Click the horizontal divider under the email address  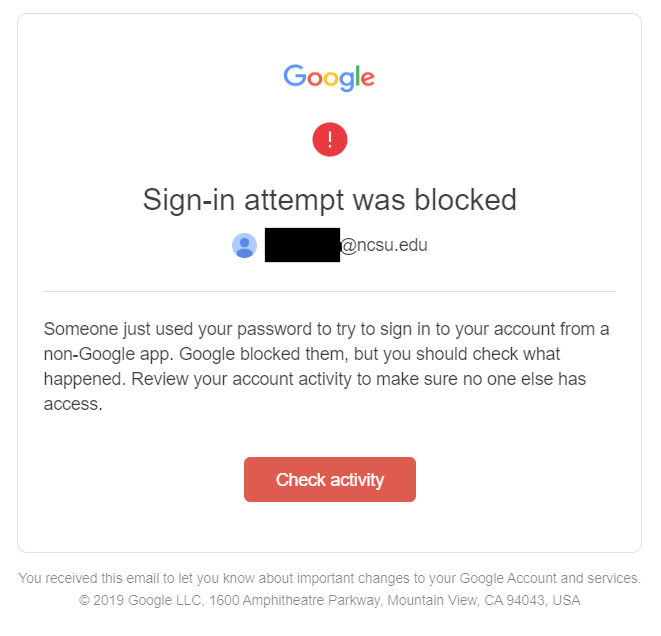[329, 291]
